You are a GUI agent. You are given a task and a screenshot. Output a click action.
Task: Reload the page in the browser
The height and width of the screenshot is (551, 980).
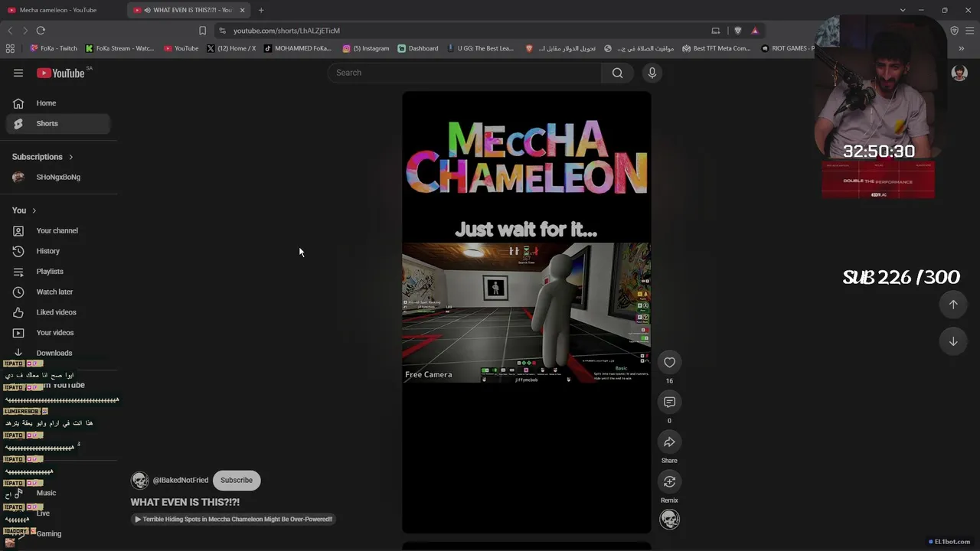click(41, 31)
